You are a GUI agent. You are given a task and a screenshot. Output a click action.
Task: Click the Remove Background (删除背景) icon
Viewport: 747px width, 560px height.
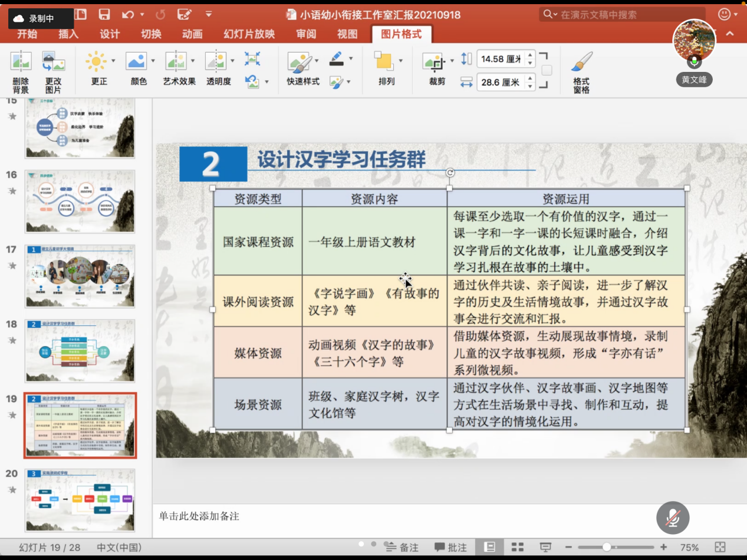(x=21, y=61)
